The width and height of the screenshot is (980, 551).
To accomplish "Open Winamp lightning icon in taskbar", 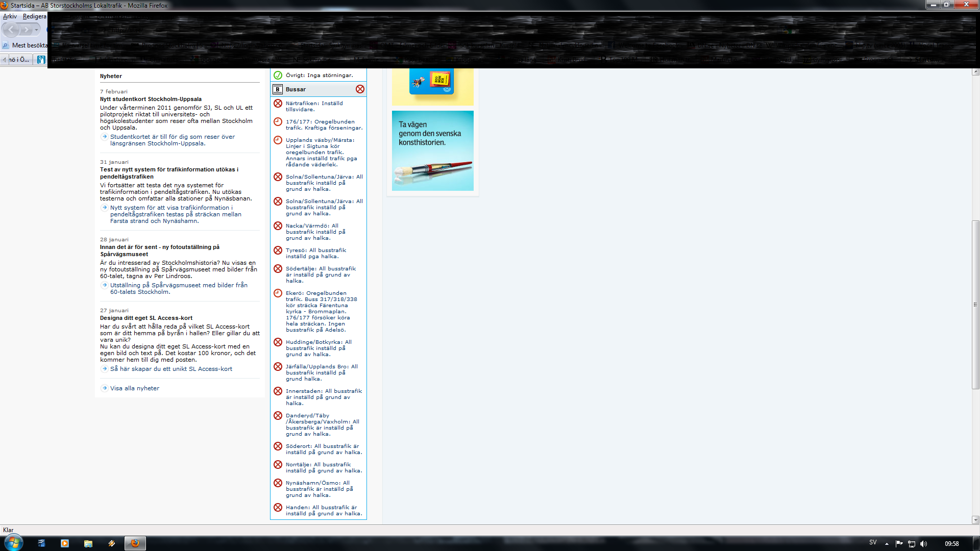I will (x=112, y=543).
